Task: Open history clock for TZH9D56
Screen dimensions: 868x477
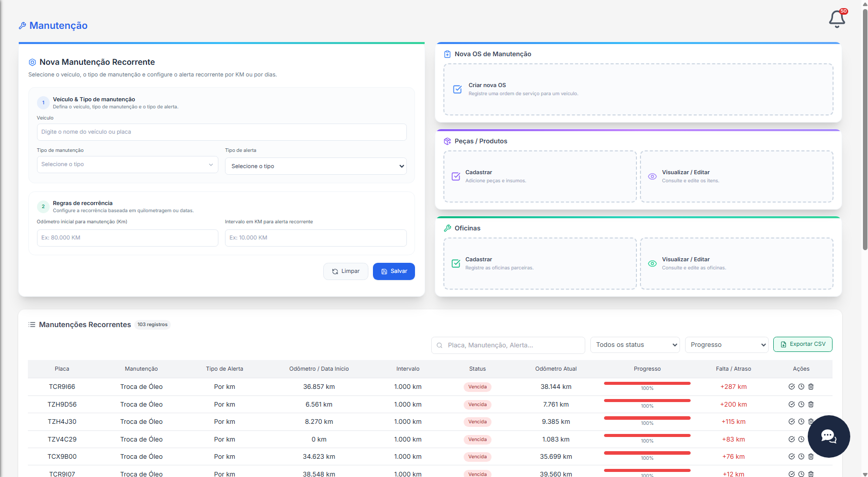Action: coord(801,405)
